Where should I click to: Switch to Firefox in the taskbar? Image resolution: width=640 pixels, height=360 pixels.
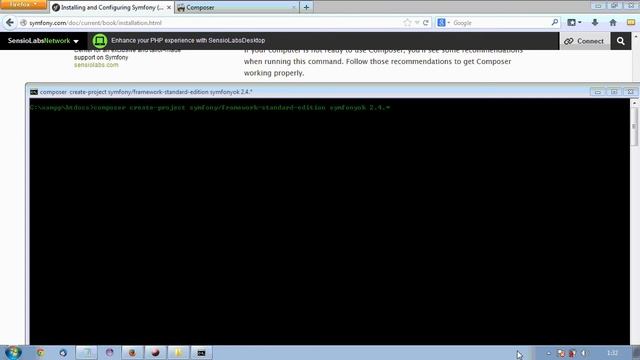(132, 353)
